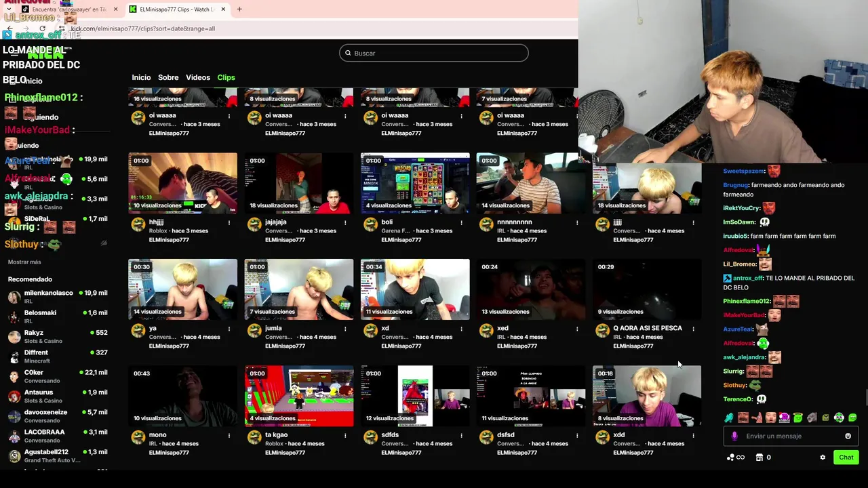Open the channel shop icon
The image size is (868, 488).
click(x=759, y=457)
